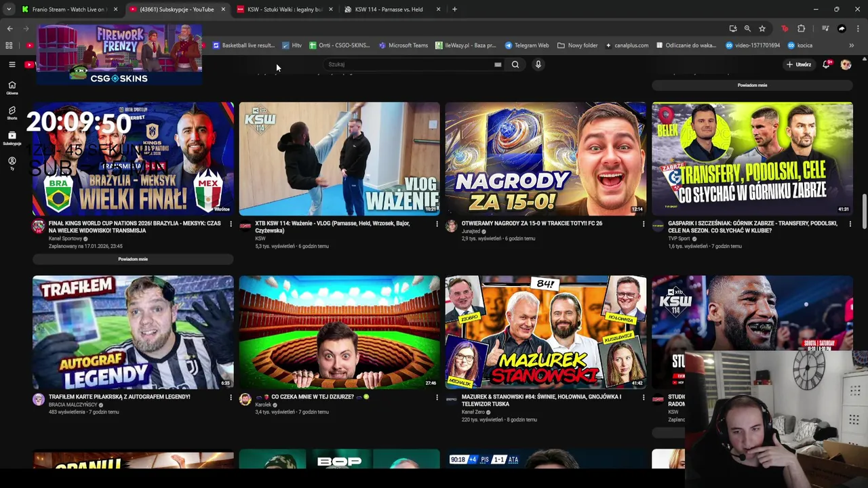This screenshot has height=488, width=868.
Task: Open options menu for Co czeka mnie video
Action: [437, 398]
